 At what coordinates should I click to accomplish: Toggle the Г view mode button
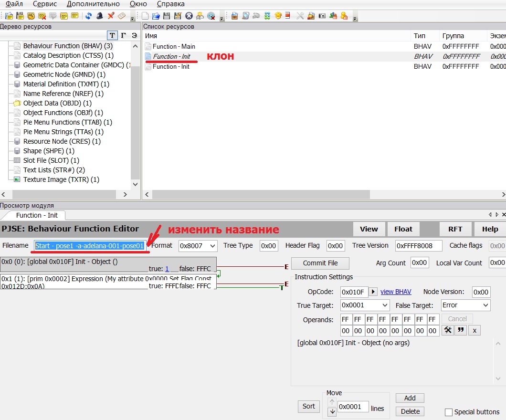coord(123,36)
